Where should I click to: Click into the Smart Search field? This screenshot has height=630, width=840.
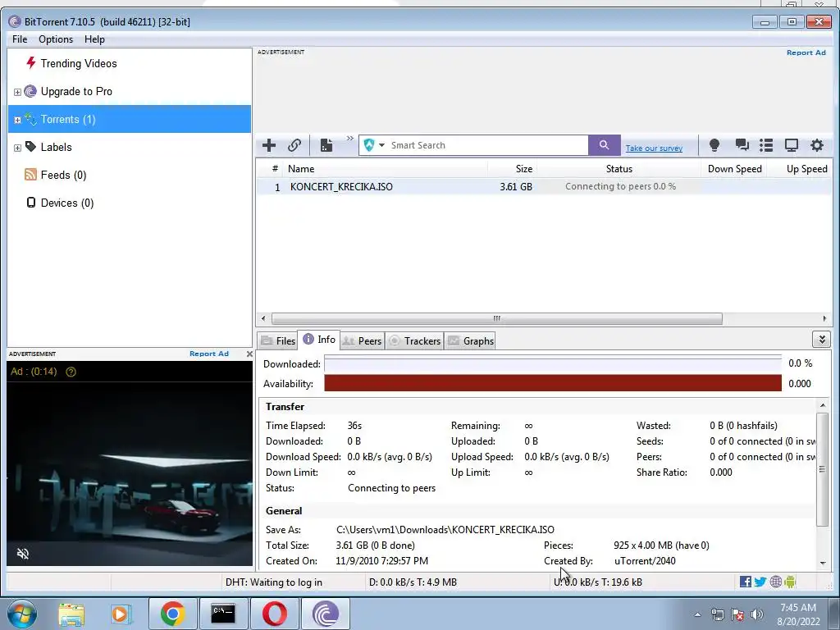pos(487,145)
